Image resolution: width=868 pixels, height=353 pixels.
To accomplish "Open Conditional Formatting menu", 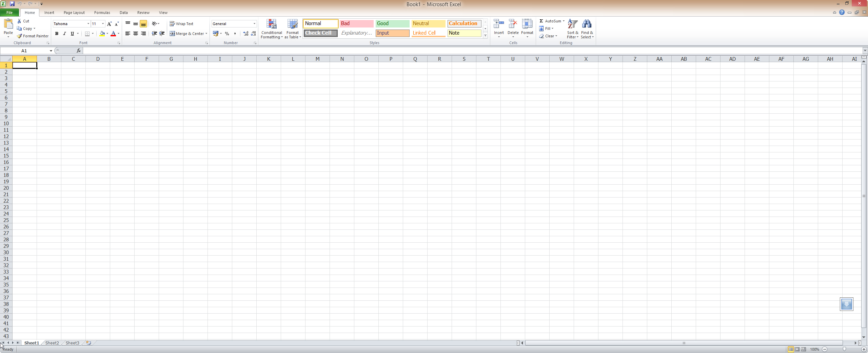I will [x=271, y=29].
